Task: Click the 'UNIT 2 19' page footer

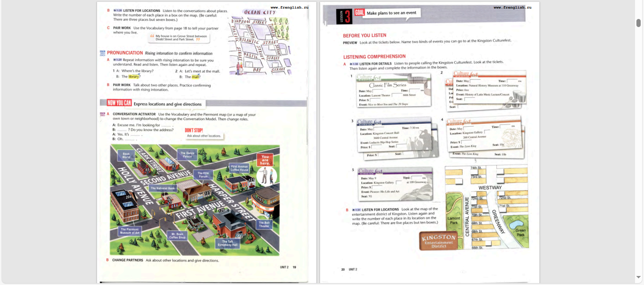Action: tap(288, 267)
